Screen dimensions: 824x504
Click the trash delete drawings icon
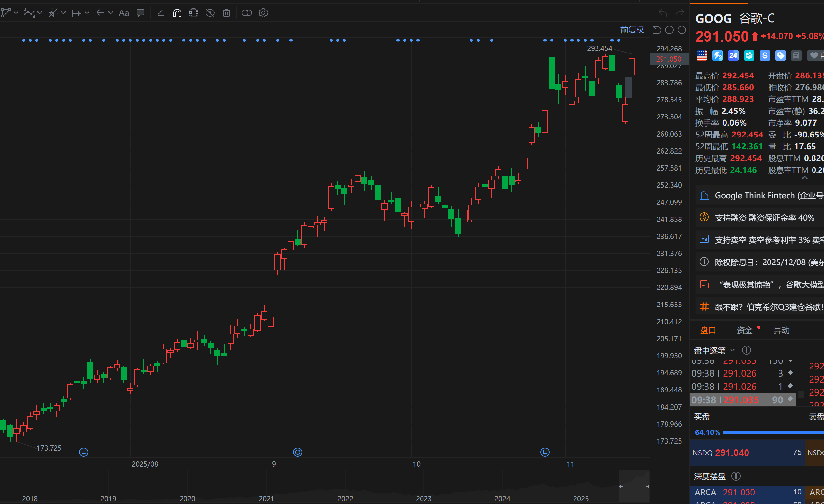pos(227,13)
